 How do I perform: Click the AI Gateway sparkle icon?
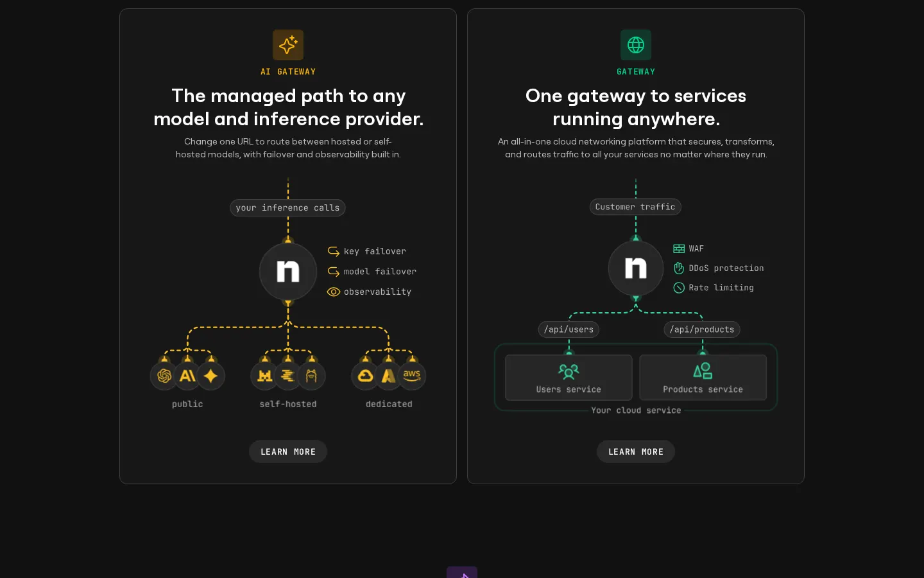point(288,45)
